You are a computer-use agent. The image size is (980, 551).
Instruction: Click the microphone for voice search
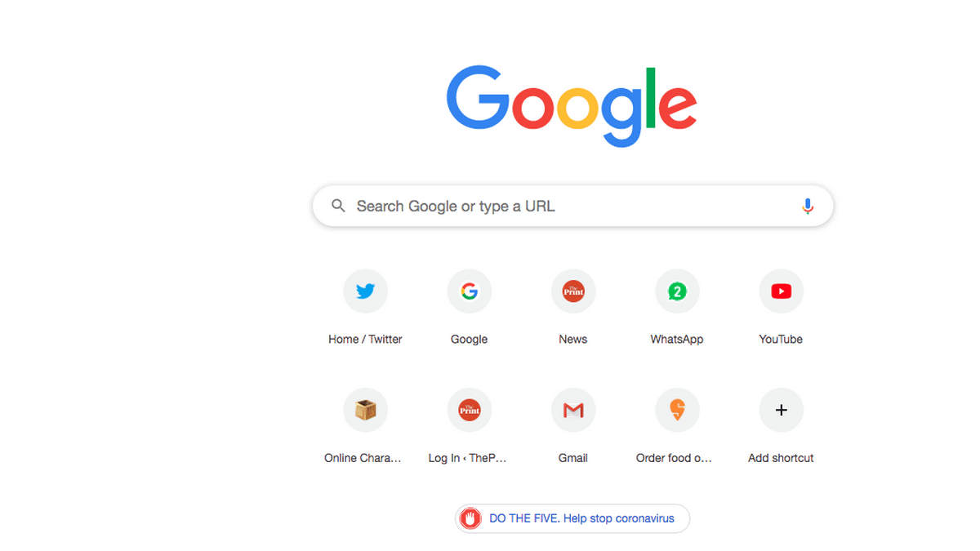(x=808, y=206)
